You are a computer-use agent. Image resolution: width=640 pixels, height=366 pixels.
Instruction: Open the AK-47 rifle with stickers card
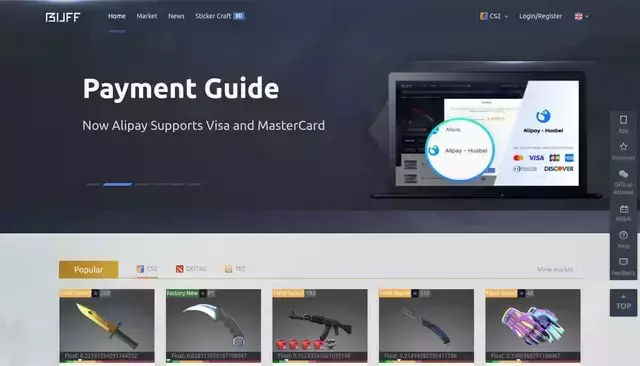point(320,326)
